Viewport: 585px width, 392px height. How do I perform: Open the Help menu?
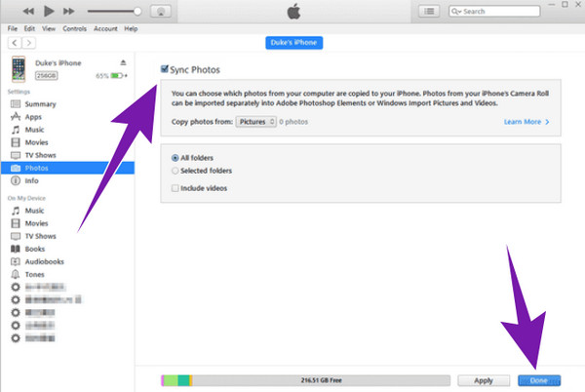point(131,28)
